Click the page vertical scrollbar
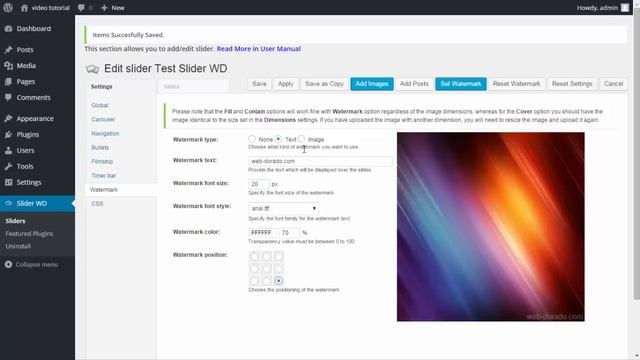This screenshot has height=360, width=640. click(x=637, y=155)
